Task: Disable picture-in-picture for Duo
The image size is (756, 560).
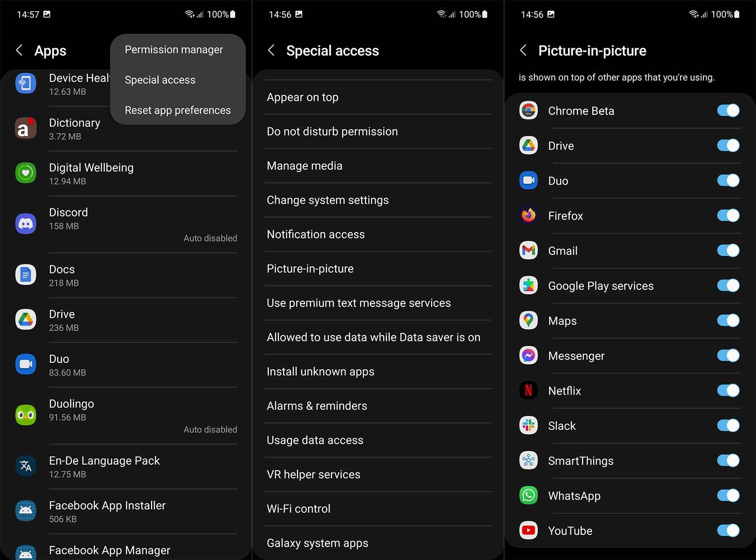Action: [728, 180]
